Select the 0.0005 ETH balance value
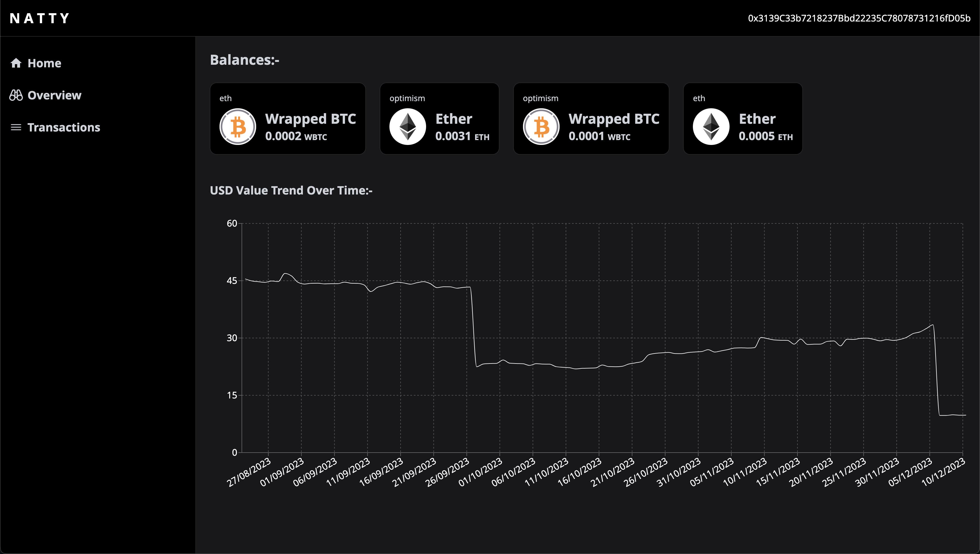Image resolution: width=980 pixels, height=554 pixels. (x=766, y=136)
